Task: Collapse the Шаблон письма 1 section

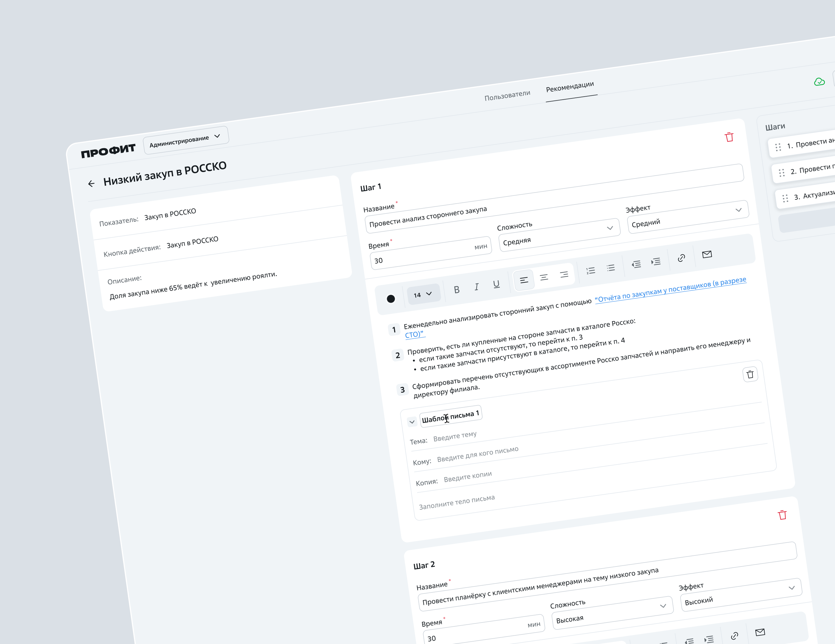Action: (412, 422)
